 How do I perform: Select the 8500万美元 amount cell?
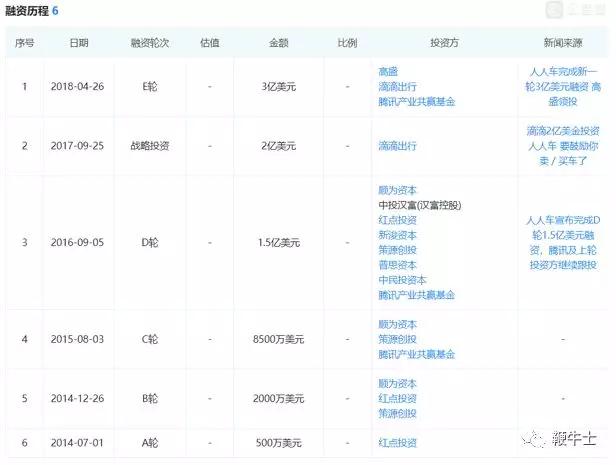pyautogui.click(x=279, y=339)
